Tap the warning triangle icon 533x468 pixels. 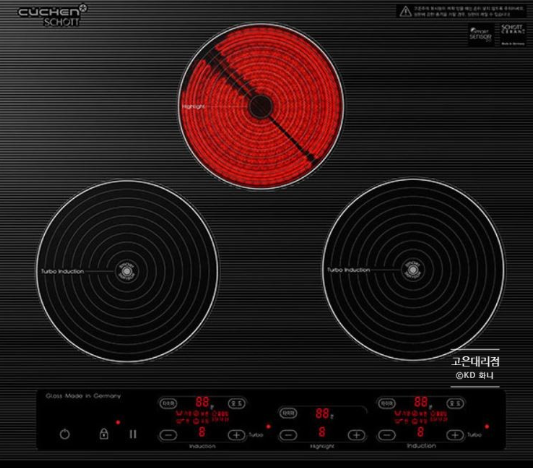point(405,12)
